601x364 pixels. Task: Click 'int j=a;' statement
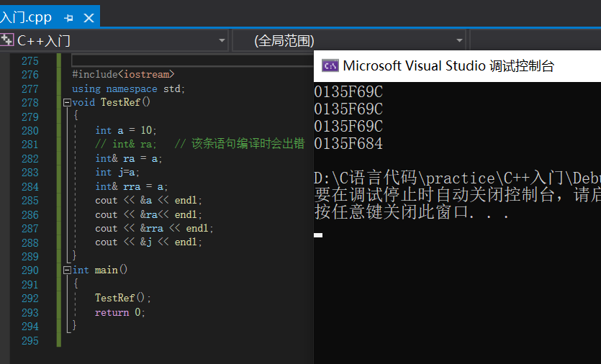click(x=117, y=173)
